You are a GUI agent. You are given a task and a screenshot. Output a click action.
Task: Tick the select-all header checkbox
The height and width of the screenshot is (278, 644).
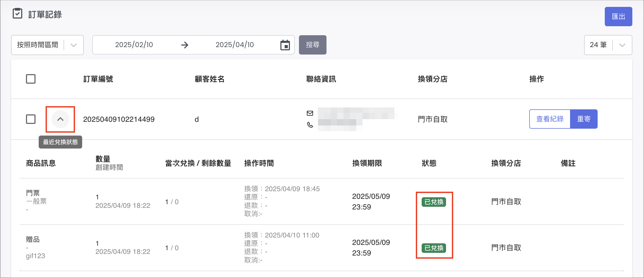pos(31,79)
